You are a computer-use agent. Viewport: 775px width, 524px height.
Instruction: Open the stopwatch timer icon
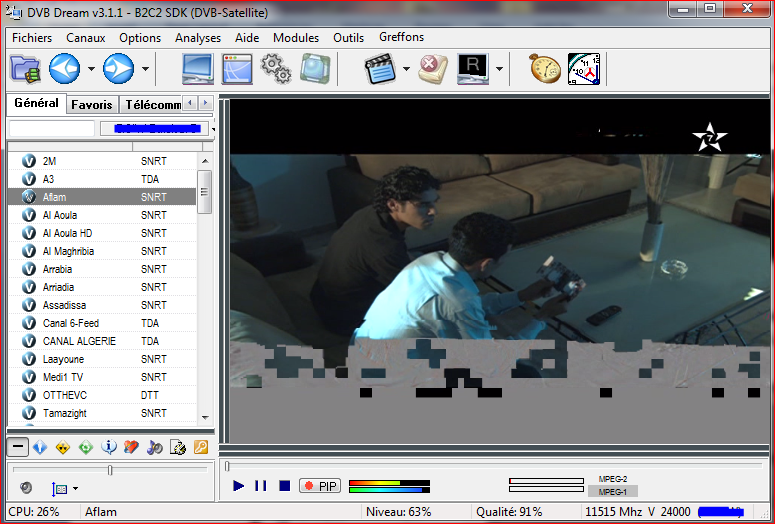point(545,69)
